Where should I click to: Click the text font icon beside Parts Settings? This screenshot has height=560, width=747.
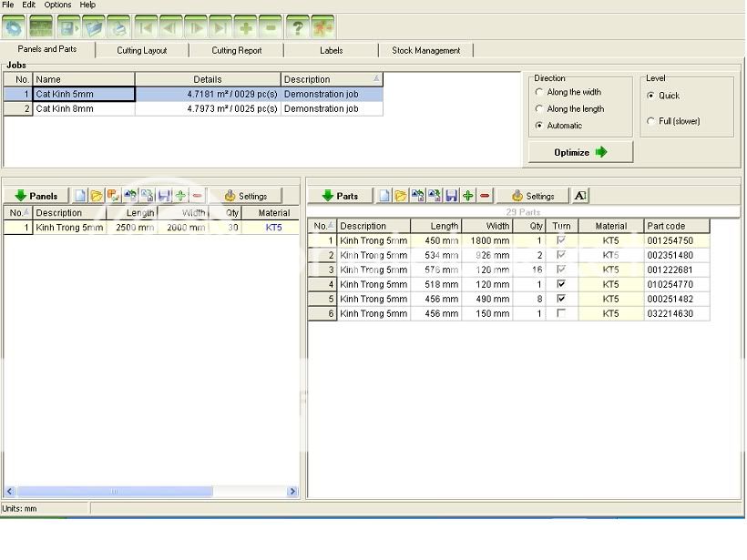click(x=580, y=196)
